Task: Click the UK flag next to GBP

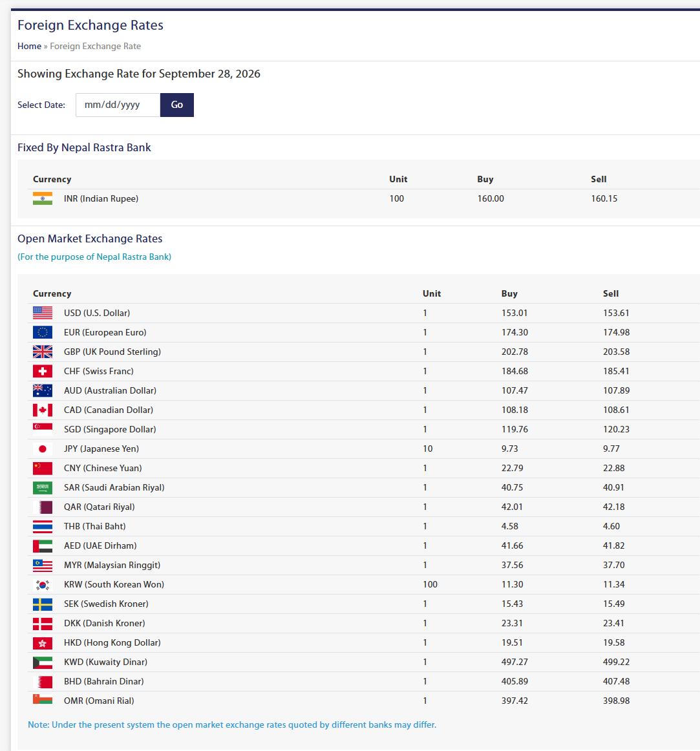Action: pyautogui.click(x=43, y=352)
